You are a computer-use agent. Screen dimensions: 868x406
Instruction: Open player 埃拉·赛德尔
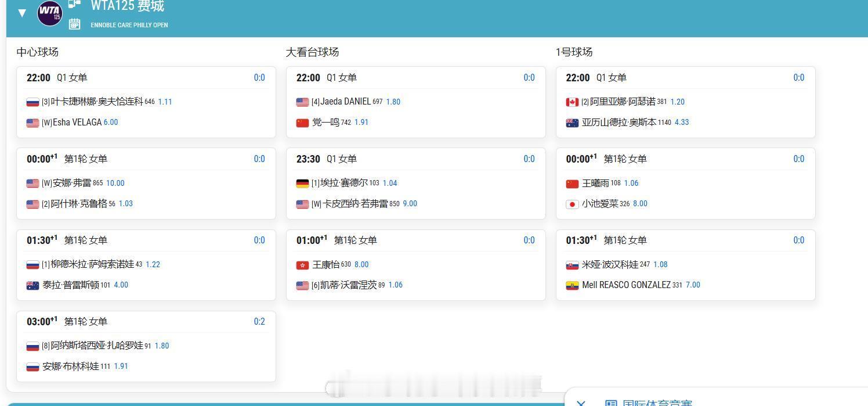point(343,183)
